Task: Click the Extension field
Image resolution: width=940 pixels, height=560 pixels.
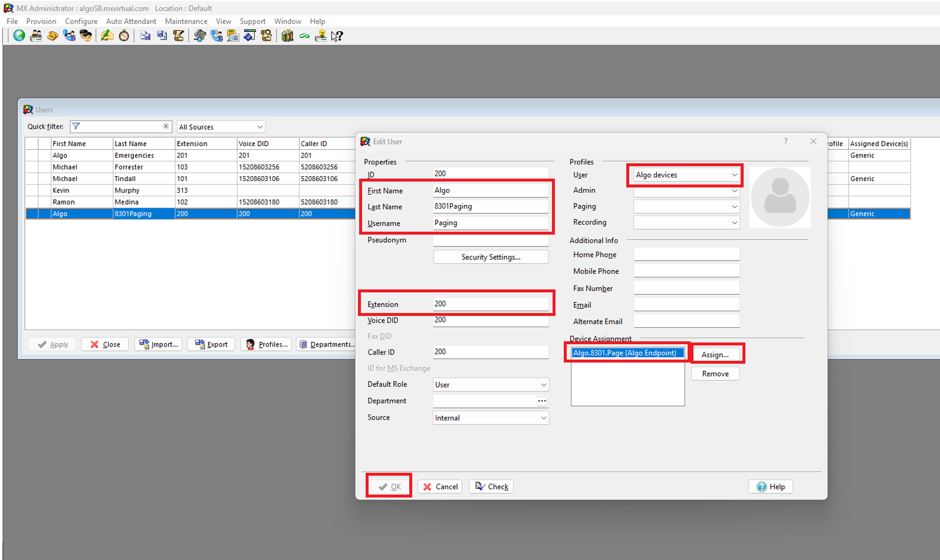Action: [x=491, y=304]
